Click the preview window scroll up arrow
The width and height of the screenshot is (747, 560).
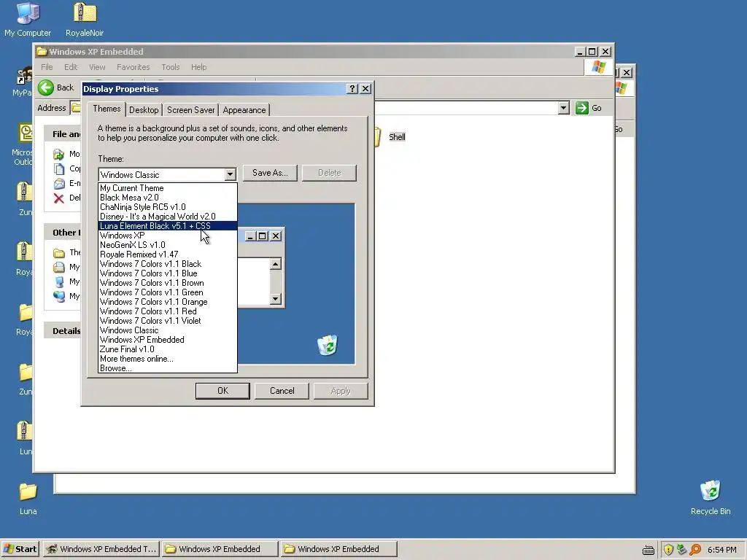(x=275, y=264)
